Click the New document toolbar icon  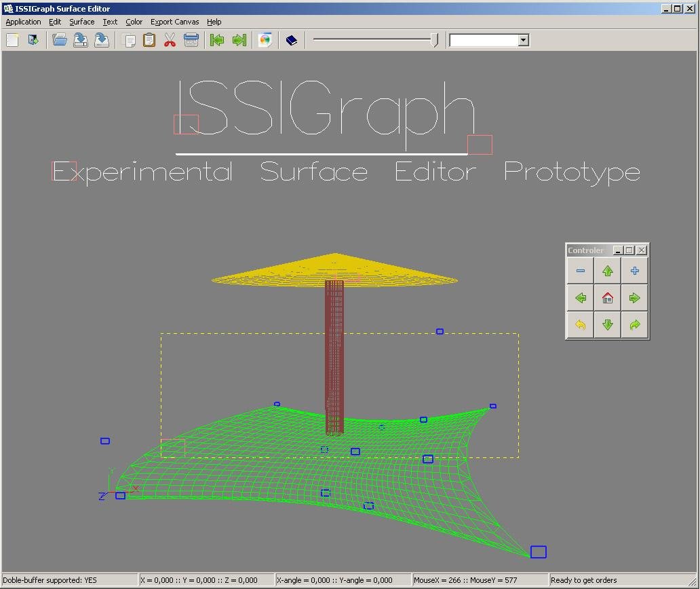coord(12,40)
